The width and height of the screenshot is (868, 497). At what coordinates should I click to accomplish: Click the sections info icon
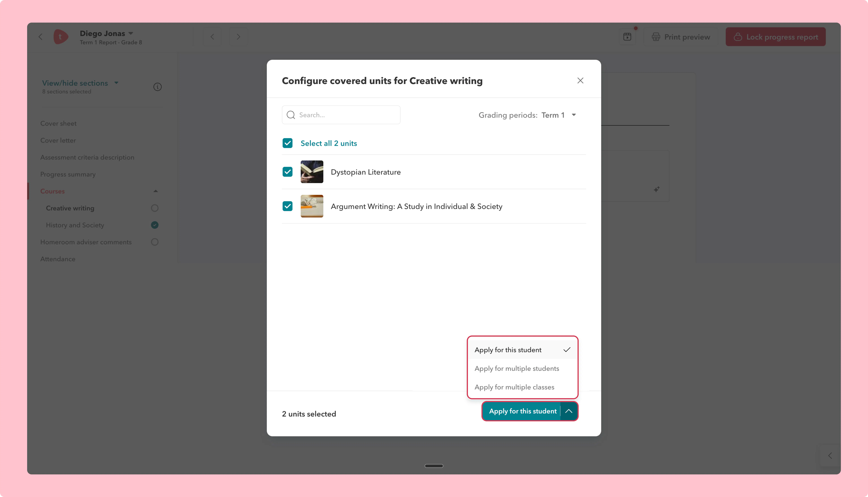click(157, 87)
